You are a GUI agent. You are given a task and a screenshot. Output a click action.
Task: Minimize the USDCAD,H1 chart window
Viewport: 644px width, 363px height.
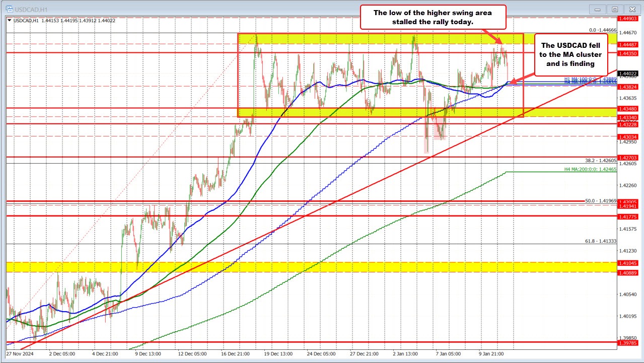coord(597,9)
